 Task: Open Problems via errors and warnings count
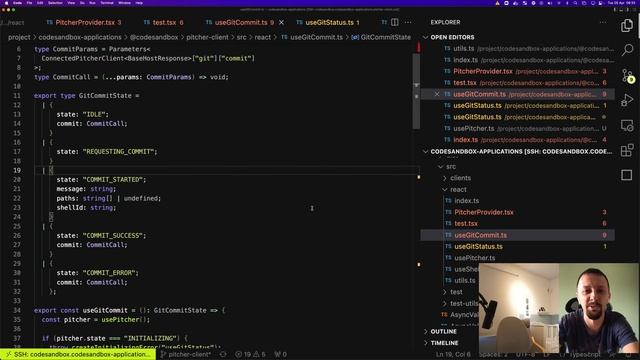click(250, 354)
